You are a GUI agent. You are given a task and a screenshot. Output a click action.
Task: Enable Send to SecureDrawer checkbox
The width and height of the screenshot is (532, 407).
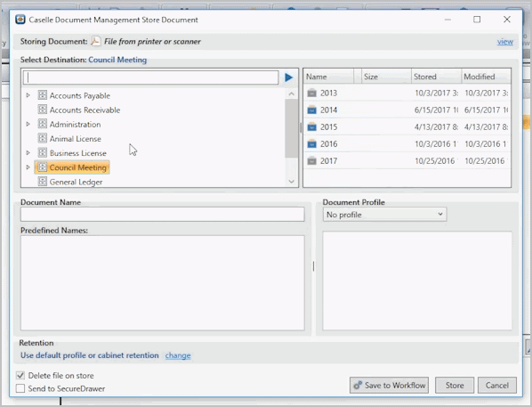click(x=20, y=388)
